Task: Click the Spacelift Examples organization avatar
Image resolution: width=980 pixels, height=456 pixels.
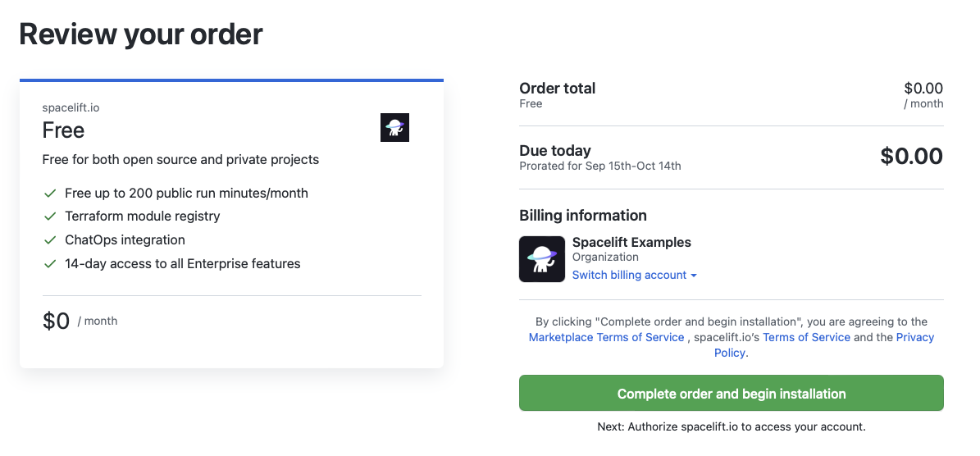Action: [x=542, y=259]
